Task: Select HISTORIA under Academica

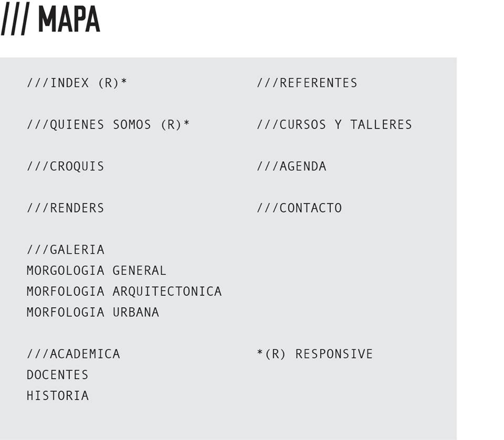Action: 58,395
